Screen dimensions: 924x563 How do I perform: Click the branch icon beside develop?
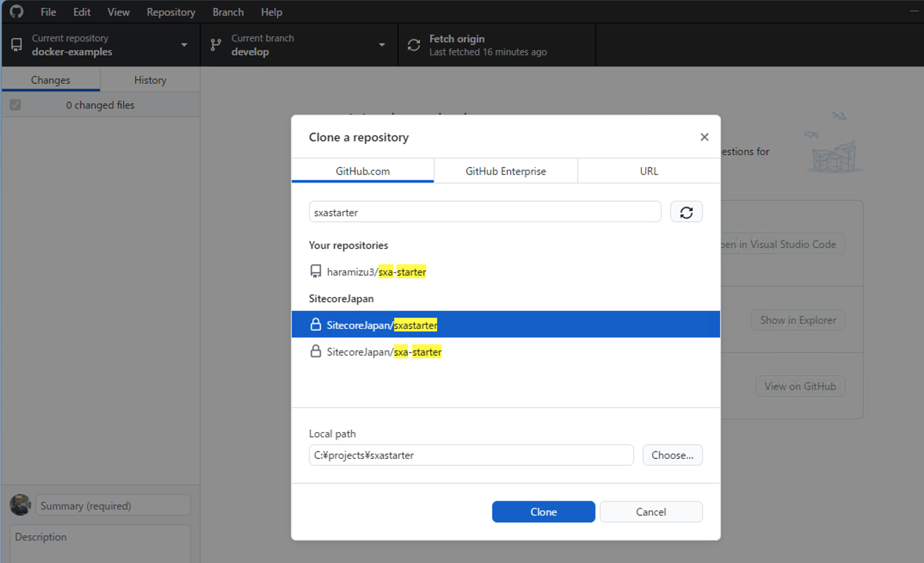216,45
